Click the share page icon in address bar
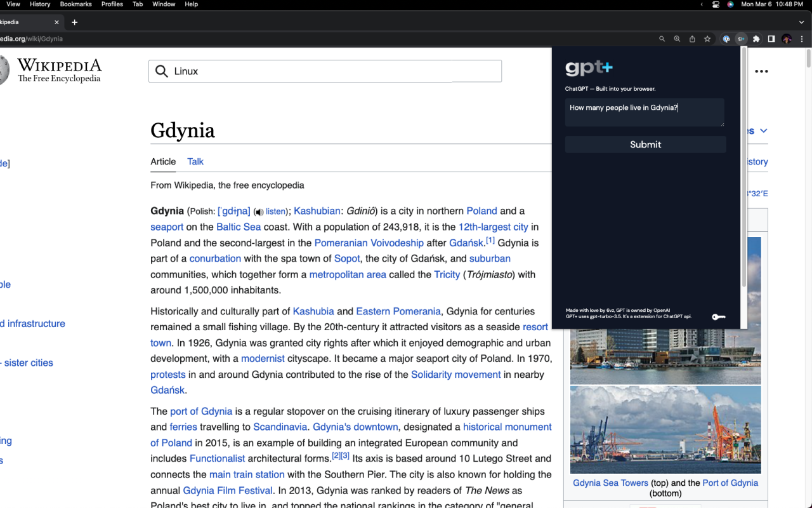The width and height of the screenshot is (812, 508). tap(692, 39)
